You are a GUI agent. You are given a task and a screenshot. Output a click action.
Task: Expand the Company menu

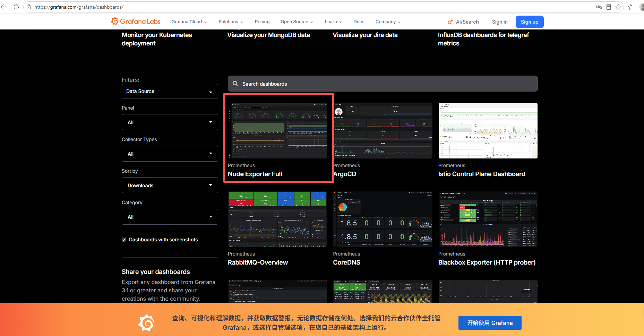(388, 21)
